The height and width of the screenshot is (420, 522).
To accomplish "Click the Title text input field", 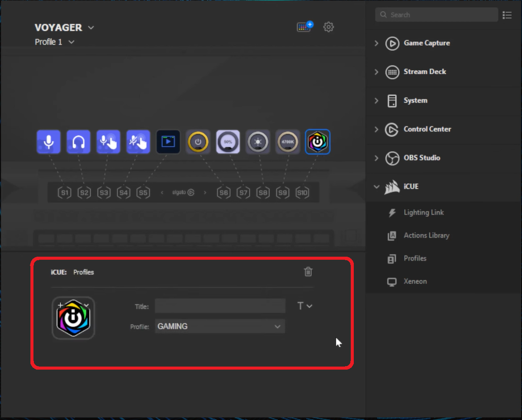I will [220, 306].
